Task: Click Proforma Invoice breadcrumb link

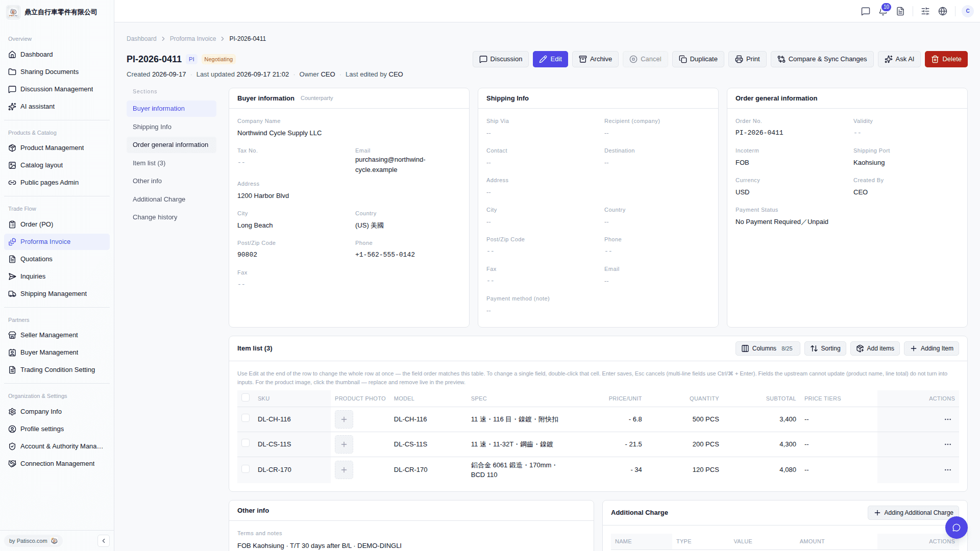Action: (193, 39)
